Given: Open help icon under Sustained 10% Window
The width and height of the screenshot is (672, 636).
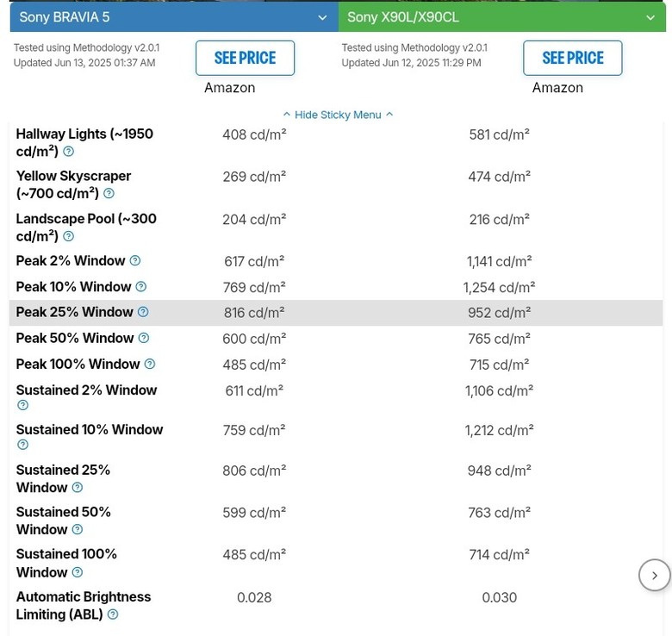Looking at the screenshot, I should 22,445.
